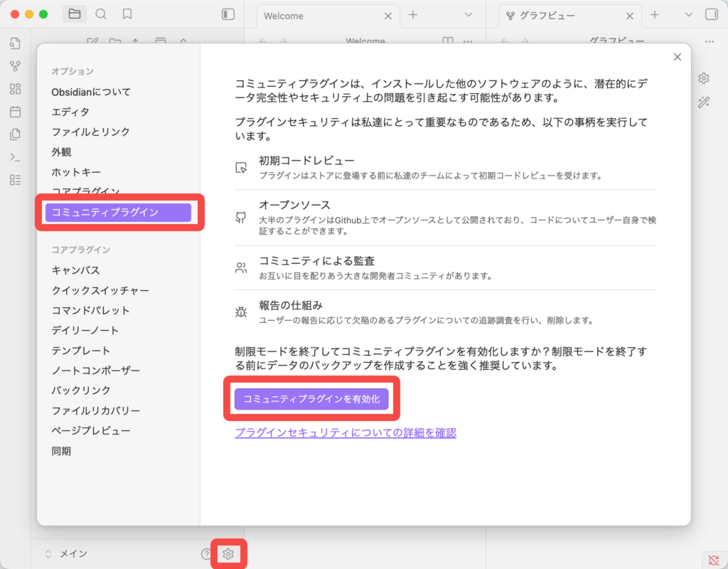Click the red sync status icon at bottom right

click(714, 560)
